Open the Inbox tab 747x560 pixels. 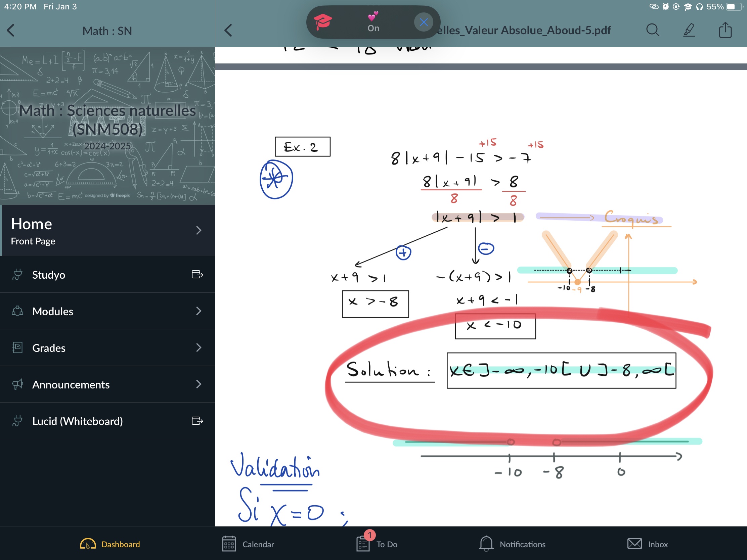pos(647,544)
